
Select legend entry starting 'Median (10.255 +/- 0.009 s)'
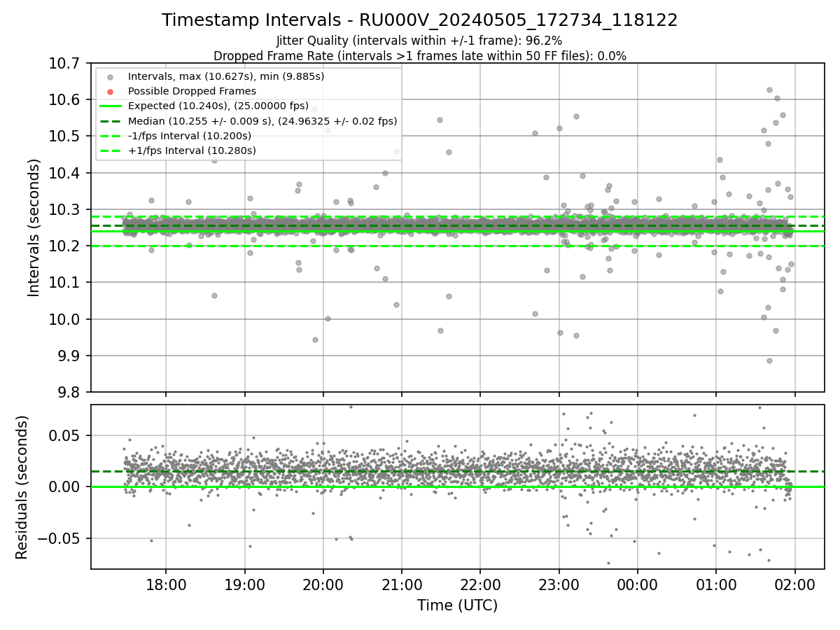click(x=262, y=121)
